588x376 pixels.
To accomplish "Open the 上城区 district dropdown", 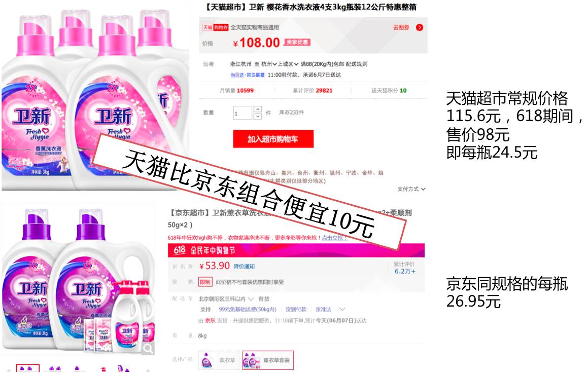I will pos(288,64).
